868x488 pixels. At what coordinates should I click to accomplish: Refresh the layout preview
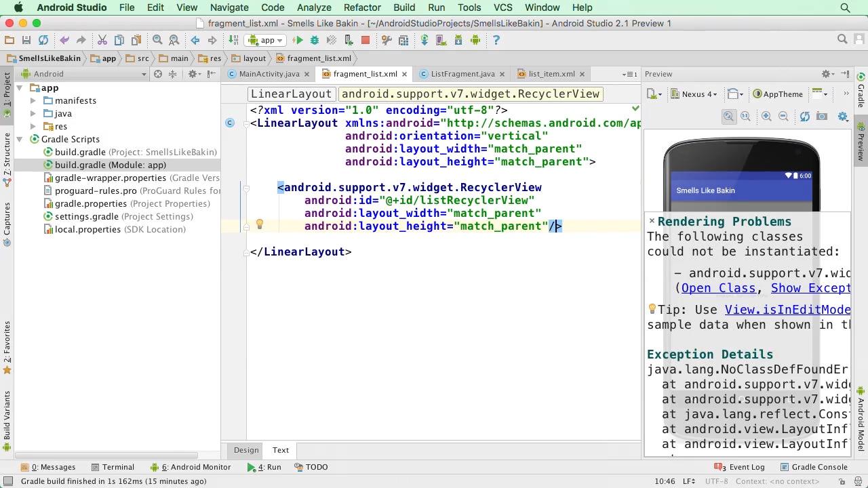click(804, 117)
